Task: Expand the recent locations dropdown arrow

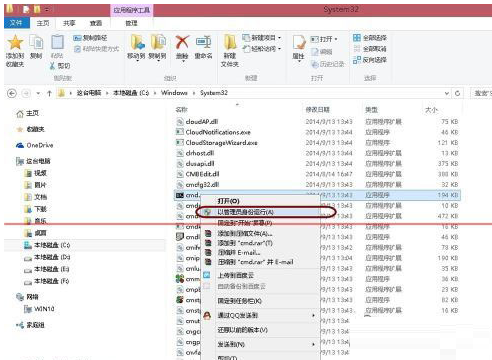Action: pyautogui.click(x=38, y=93)
